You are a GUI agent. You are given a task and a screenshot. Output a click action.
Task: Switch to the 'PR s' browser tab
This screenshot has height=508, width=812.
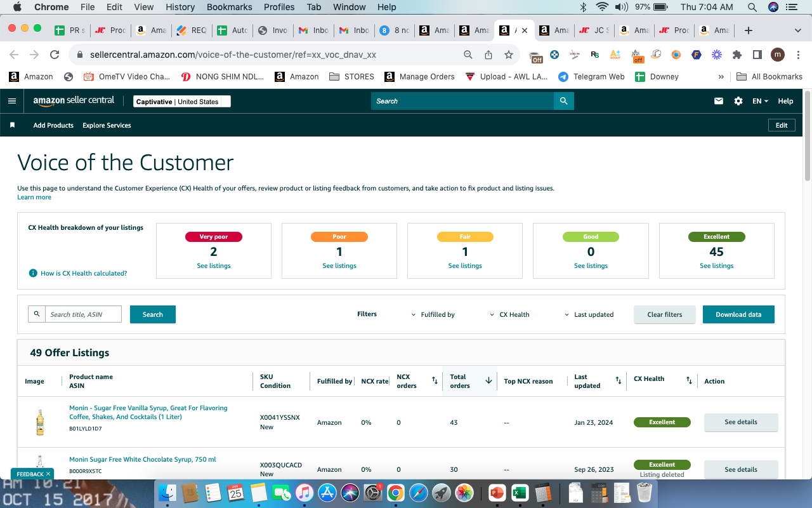pos(69,30)
